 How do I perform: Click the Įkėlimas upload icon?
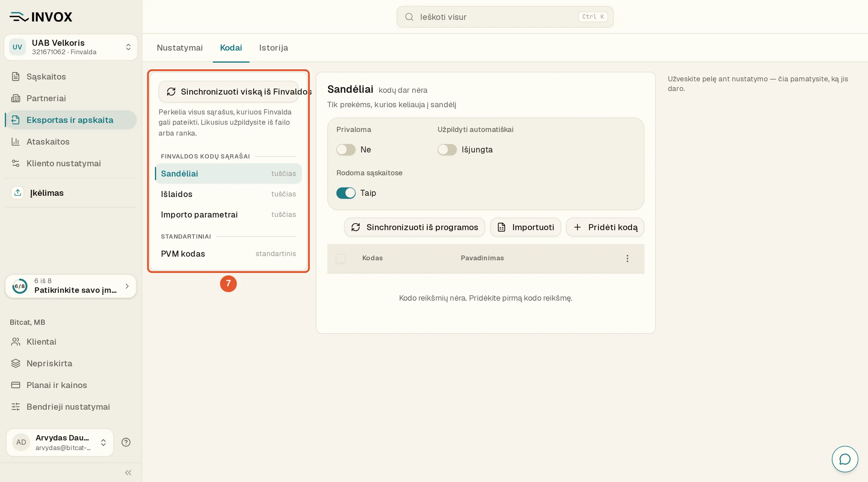coord(17,193)
